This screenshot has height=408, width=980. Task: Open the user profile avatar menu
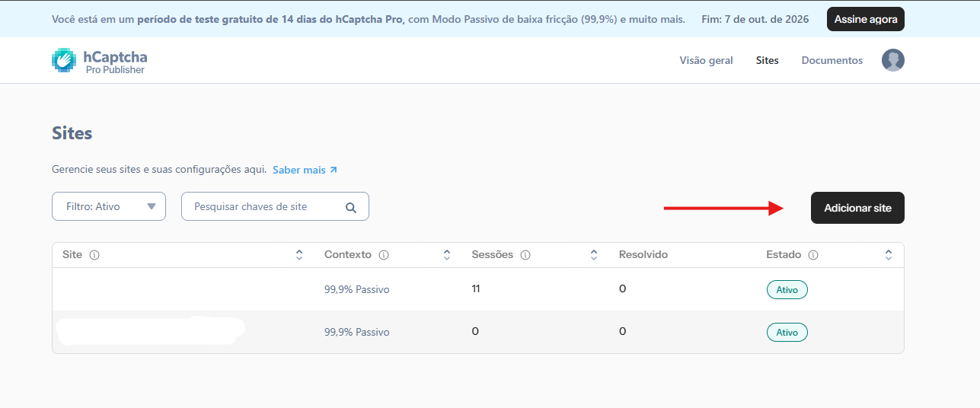(893, 60)
